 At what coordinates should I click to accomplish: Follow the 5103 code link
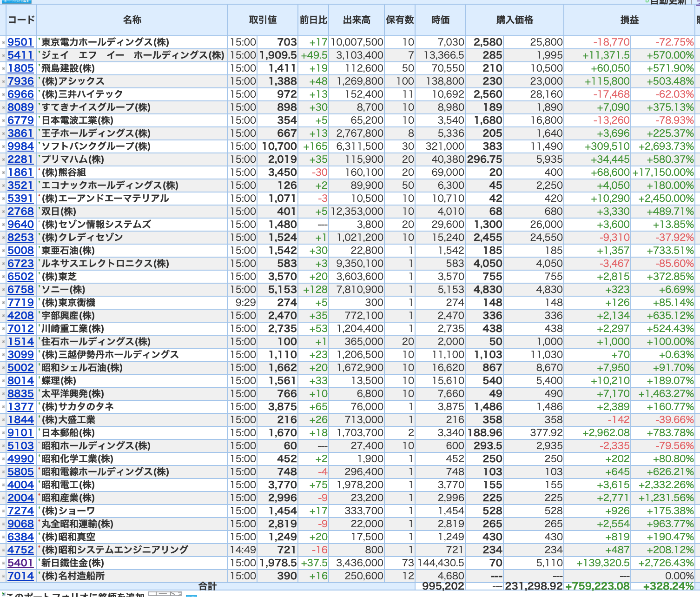tap(20, 446)
